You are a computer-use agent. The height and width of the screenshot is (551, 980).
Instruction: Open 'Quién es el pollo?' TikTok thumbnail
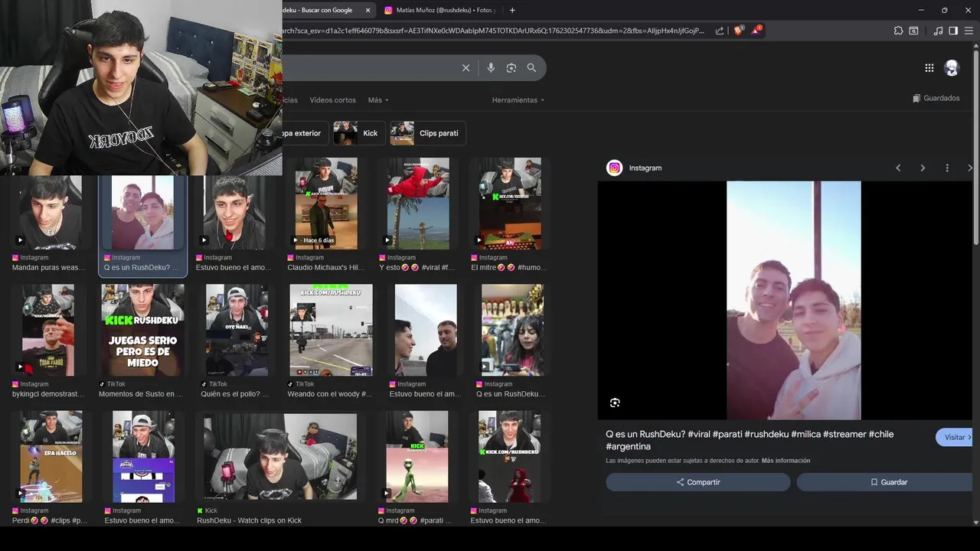coord(237,330)
